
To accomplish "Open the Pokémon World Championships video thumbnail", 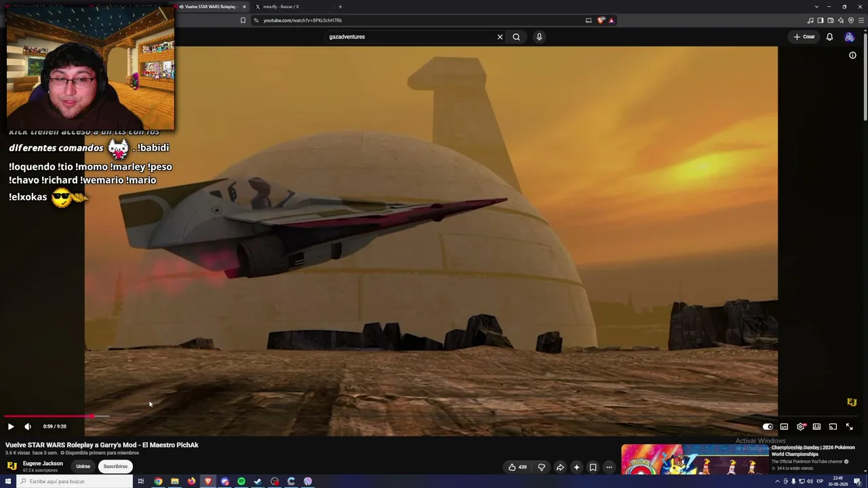I will click(x=695, y=459).
